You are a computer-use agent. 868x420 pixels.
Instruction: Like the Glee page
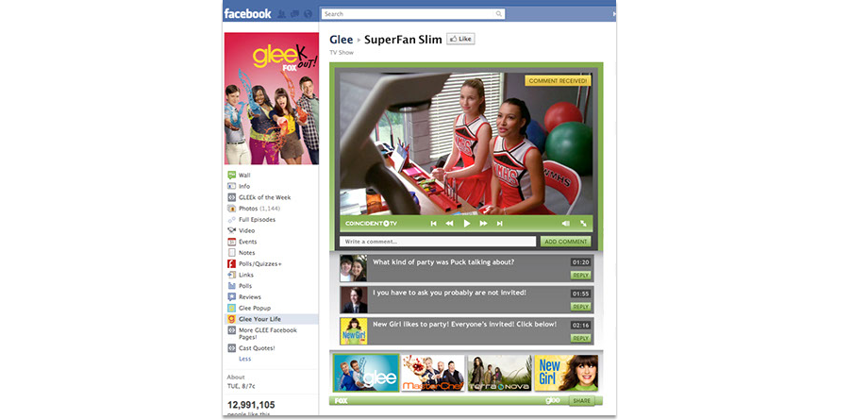click(460, 40)
